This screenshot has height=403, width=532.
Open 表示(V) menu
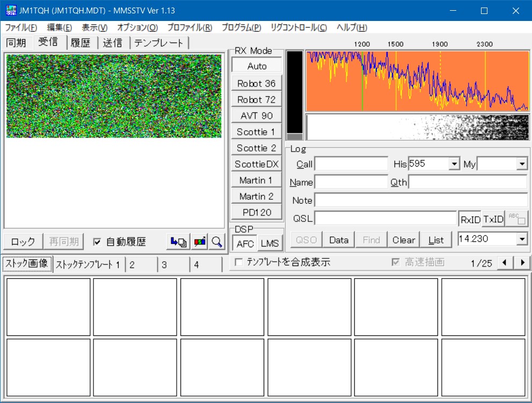click(x=94, y=27)
